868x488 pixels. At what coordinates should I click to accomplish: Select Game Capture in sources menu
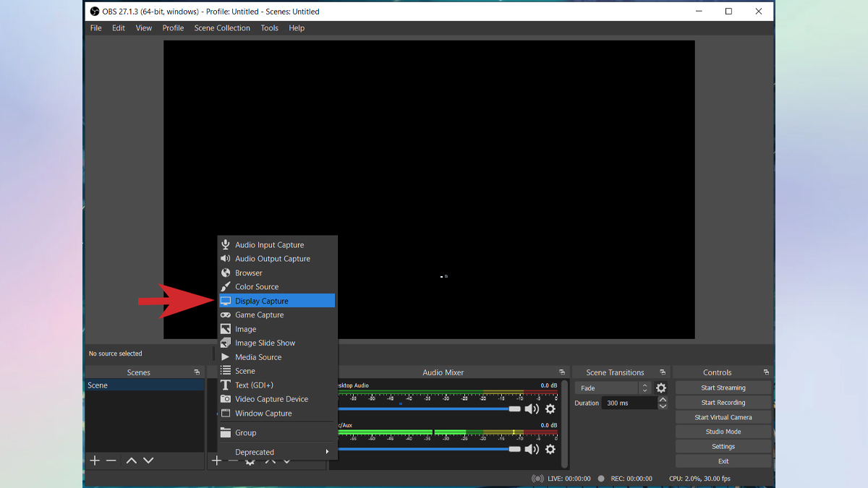click(x=277, y=315)
